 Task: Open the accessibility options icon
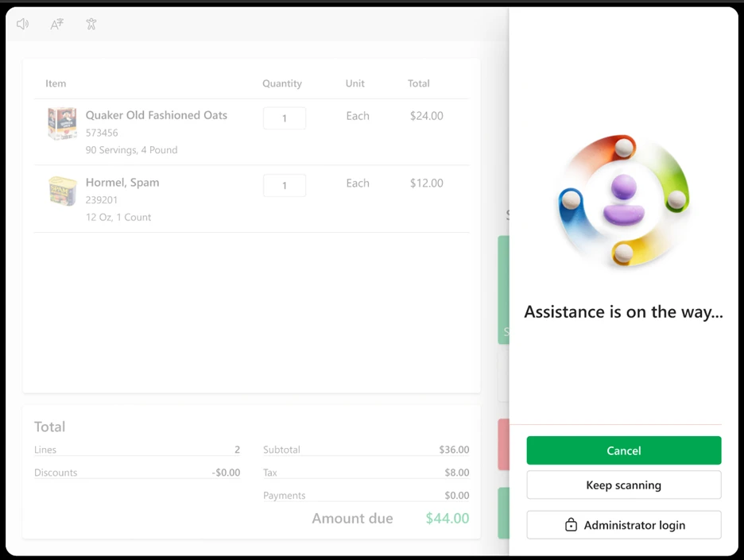[91, 24]
